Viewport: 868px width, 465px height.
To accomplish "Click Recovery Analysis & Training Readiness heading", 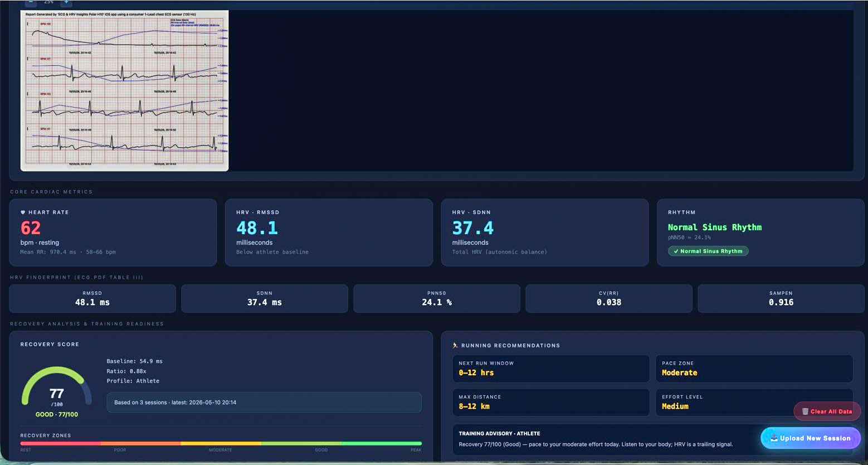I will [x=87, y=324].
